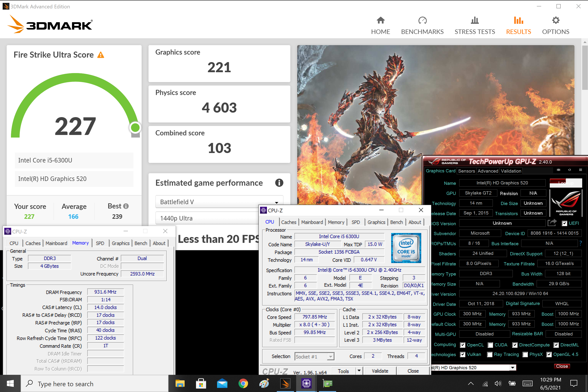The width and height of the screenshot is (588, 392).
Task: Click the info icon beside Estimated game performance
Action: point(279,183)
